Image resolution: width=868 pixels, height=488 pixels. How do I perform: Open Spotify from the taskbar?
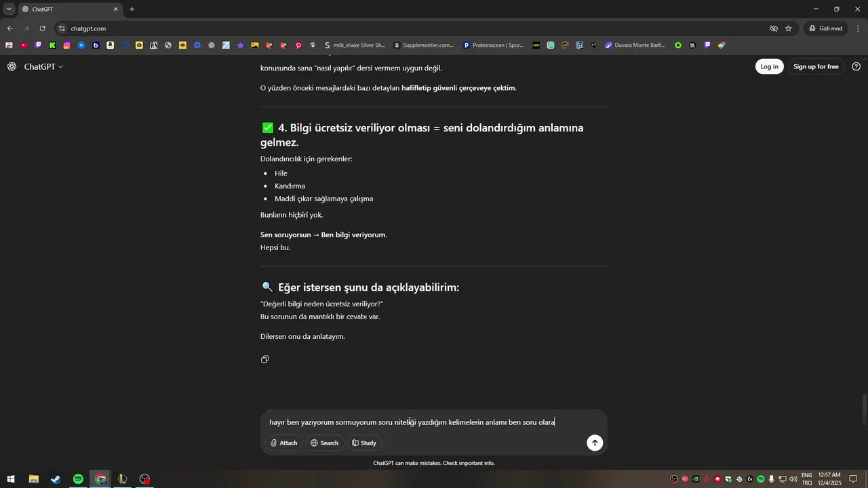78,479
